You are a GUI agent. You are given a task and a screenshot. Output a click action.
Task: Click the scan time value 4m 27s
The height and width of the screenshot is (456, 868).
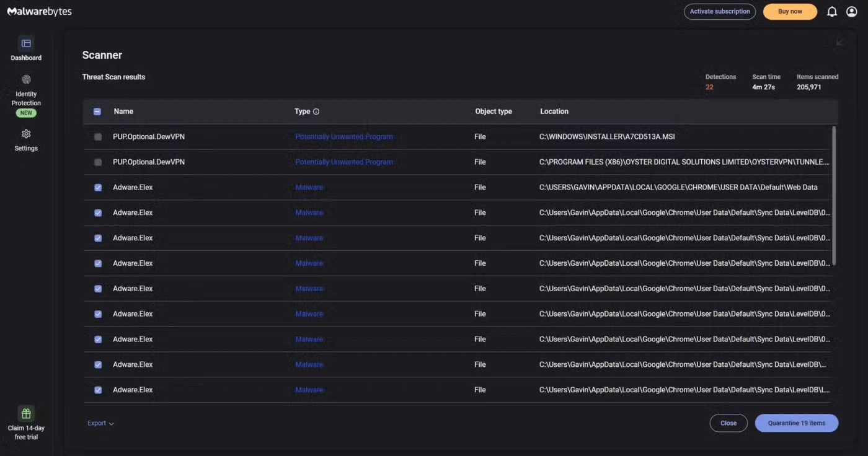[764, 87]
